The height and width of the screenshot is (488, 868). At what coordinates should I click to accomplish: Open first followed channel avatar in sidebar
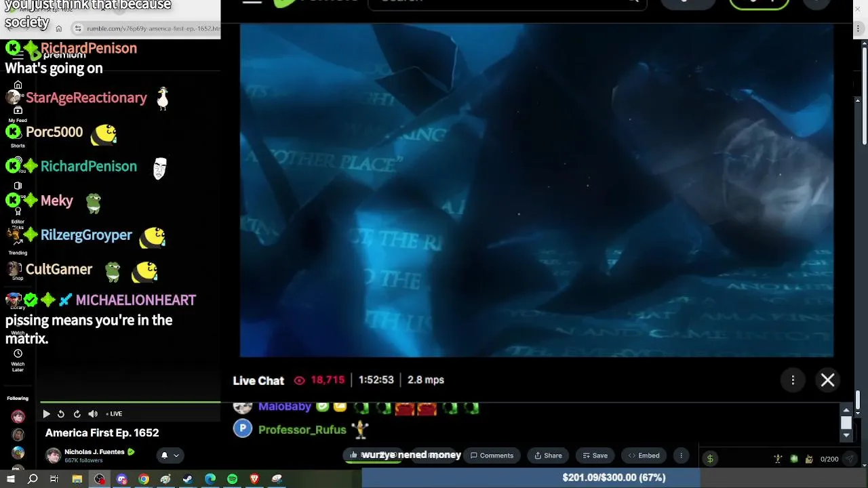(18, 417)
